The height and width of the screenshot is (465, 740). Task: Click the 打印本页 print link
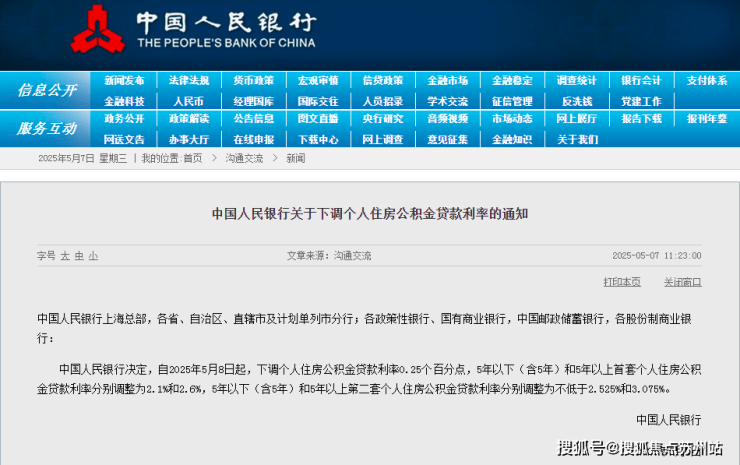pyautogui.click(x=622, y=282)
